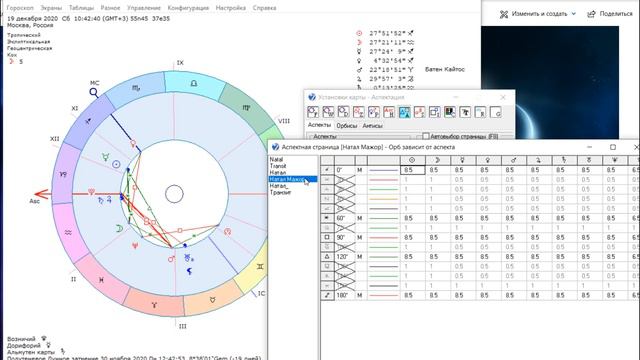Open the Разное menu
640x360 pixels.
[110, 8]
